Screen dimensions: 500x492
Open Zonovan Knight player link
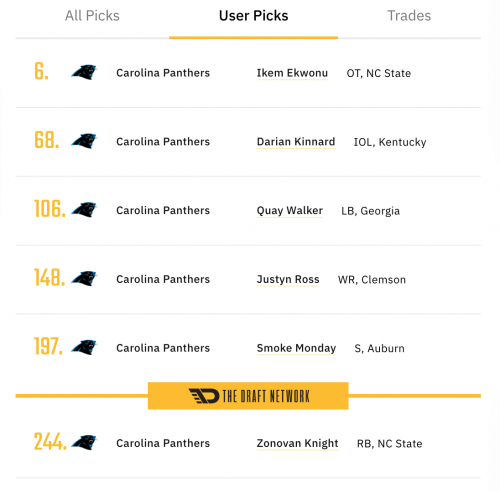(297, 443)
